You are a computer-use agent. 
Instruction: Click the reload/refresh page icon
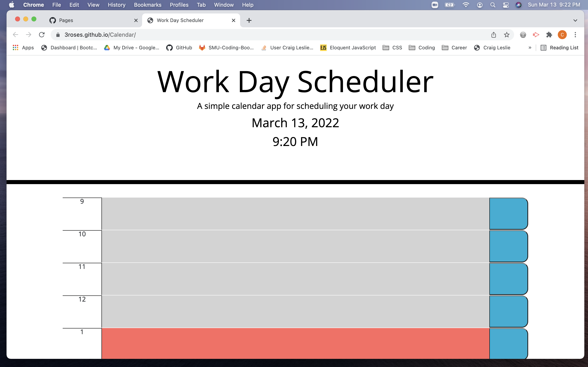[41, 35]
